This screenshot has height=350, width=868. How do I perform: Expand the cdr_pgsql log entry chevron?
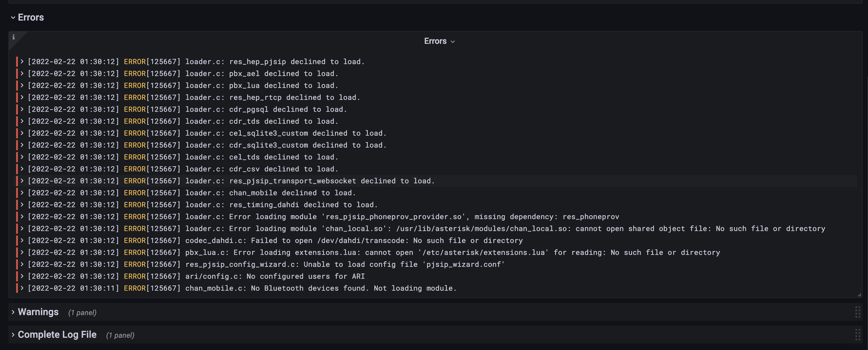point(22,109)
